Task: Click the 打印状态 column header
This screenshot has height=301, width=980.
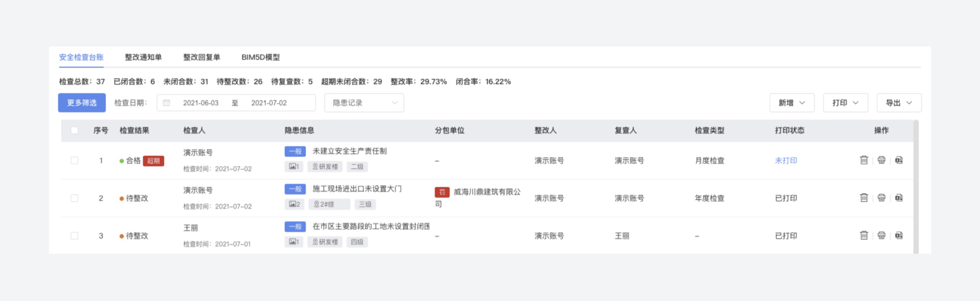Action: pyautogui.click(x=790, y=130)
